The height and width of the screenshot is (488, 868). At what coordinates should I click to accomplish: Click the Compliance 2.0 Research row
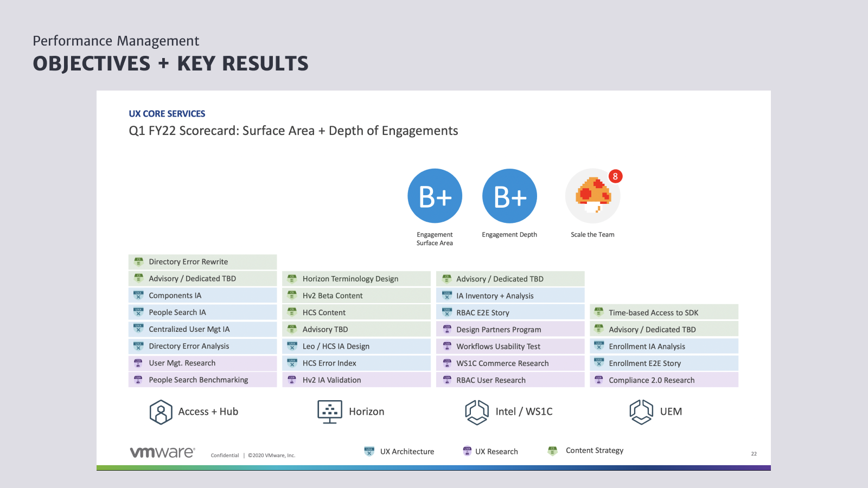(663, 380)
